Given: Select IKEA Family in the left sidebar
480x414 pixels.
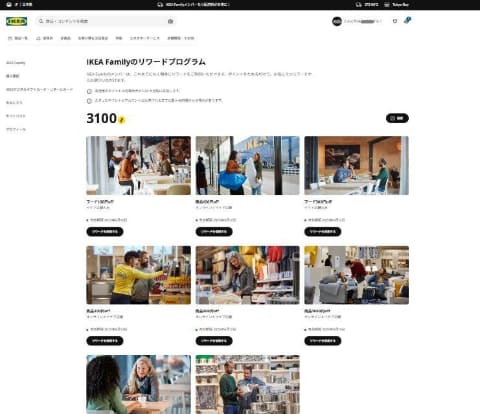Looking at the screenshot, I should 16,63.
